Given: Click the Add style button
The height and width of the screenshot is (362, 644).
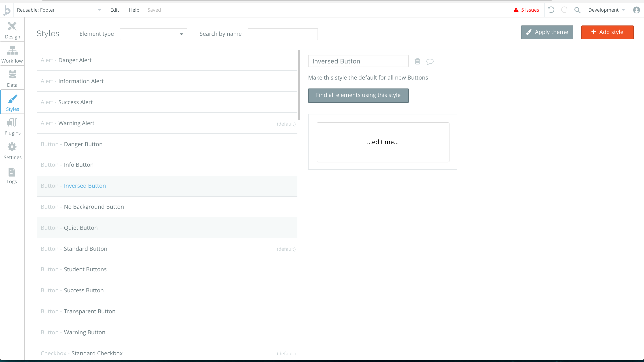Looking at the screenshot, I should click(x=607, y=32).
